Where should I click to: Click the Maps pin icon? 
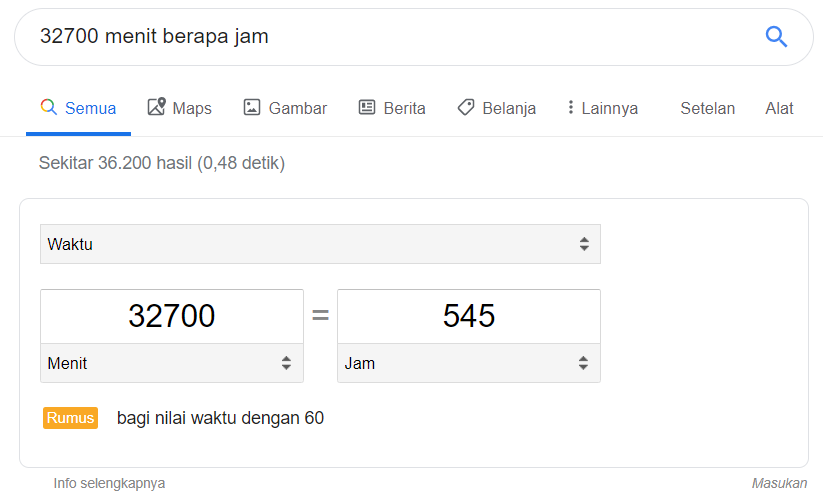(156, 107)
